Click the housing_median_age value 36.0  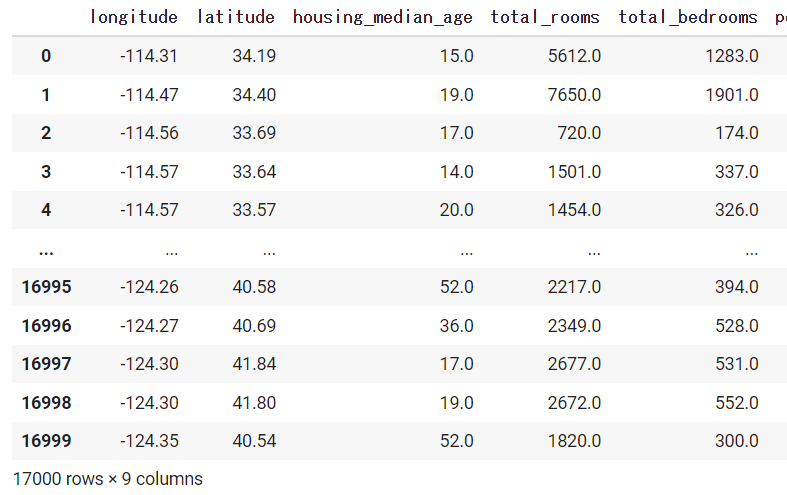pos(456,326)
